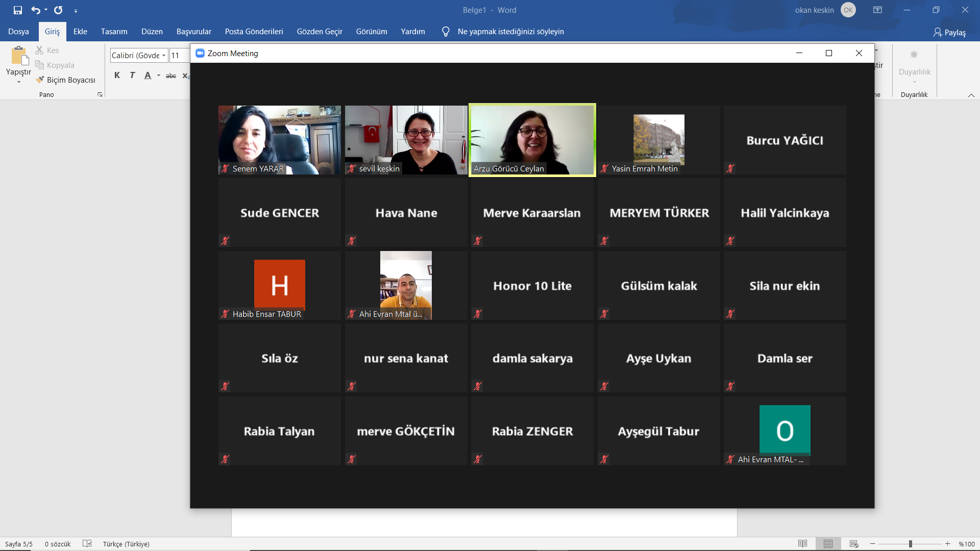Switch to Read Mode view icon
Image resolution: width=980 pixels, height=551 pixels.
pos(802,544)
